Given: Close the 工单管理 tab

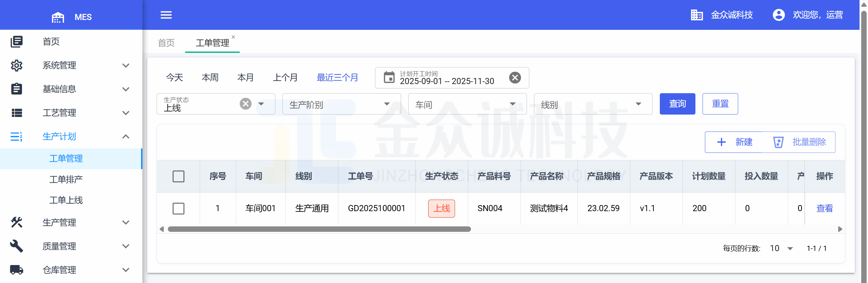Looking at the screenshot, I should click(x=233, y=37).
